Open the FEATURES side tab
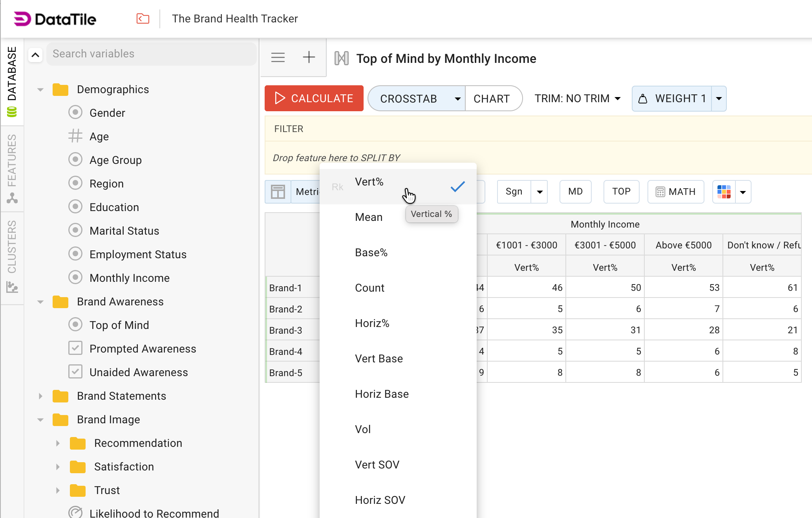This screenshot has width=812, height=518. pyautogui.click(x=12, y=169)
